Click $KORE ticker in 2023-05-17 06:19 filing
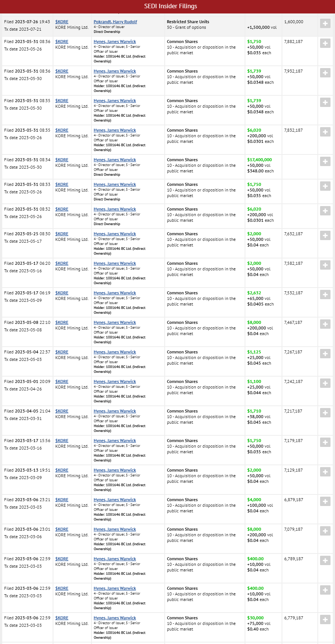 (x=62, y=293)
